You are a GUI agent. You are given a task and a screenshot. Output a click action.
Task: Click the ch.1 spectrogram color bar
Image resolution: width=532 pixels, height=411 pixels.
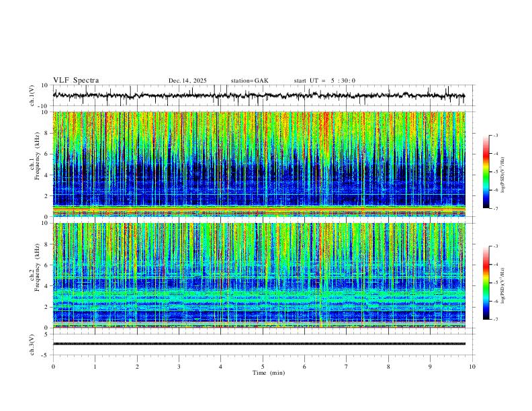486,172
